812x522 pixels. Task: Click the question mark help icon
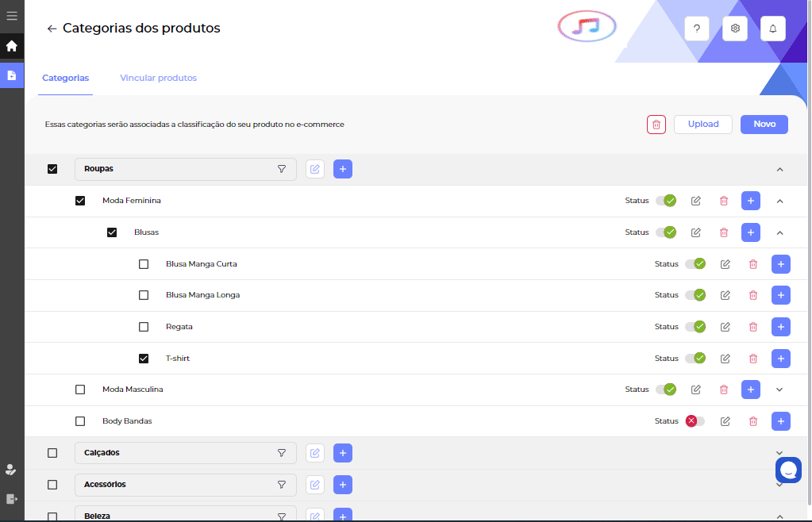click(697, 29)
